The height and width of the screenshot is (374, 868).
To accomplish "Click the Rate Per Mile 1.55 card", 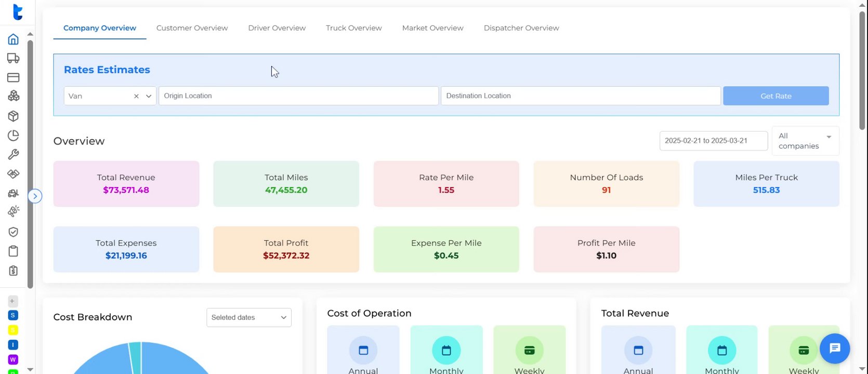I will tap(446, 184).
